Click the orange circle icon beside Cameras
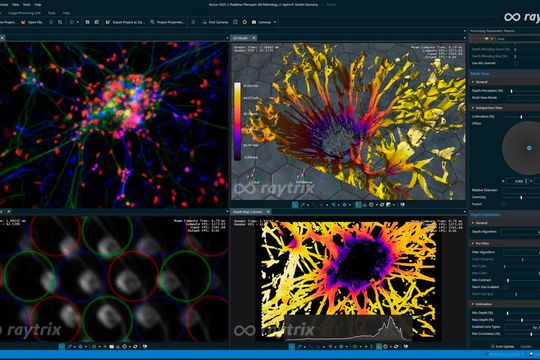The image size is (540, 360). (245, 22)
